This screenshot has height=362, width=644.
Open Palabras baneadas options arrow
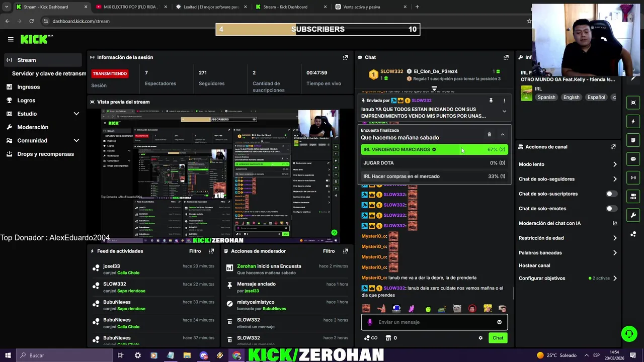pyautogui.click(x=615, y=253)
